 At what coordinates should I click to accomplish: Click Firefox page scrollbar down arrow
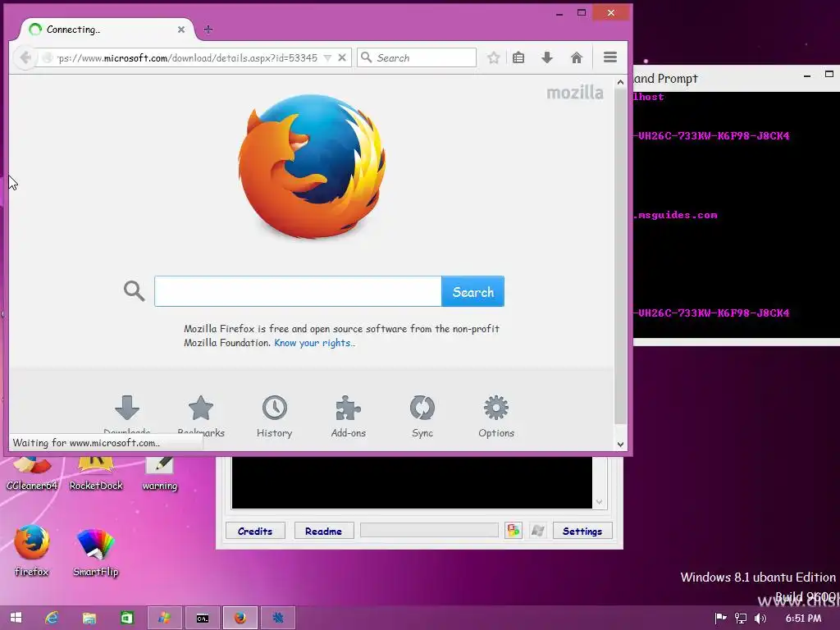point(620,444)
